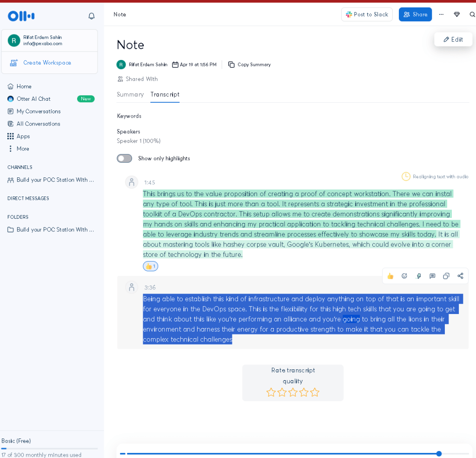This screenshot has height=458, width=476.
Task: Click the CHANNELS section header
Action: (20, 167)
